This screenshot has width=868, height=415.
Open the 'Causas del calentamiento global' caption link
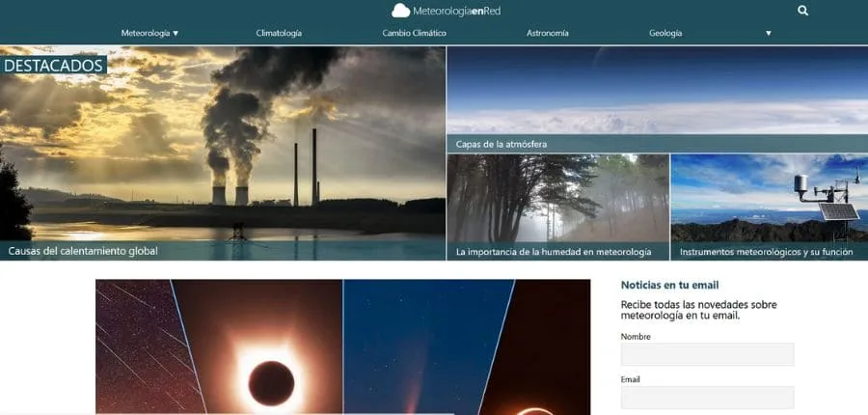pos(83,251)
